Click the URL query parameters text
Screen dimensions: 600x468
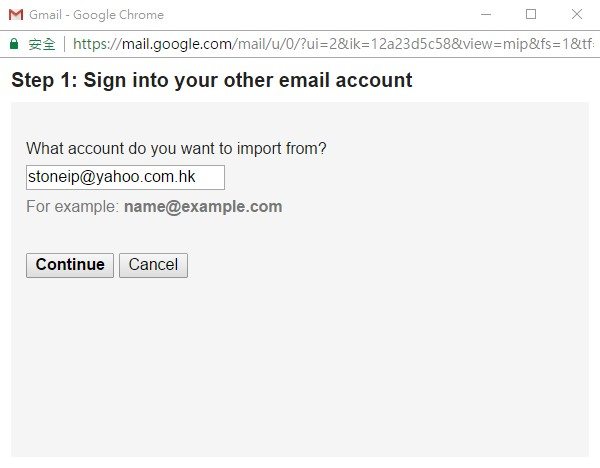[415, 44]
